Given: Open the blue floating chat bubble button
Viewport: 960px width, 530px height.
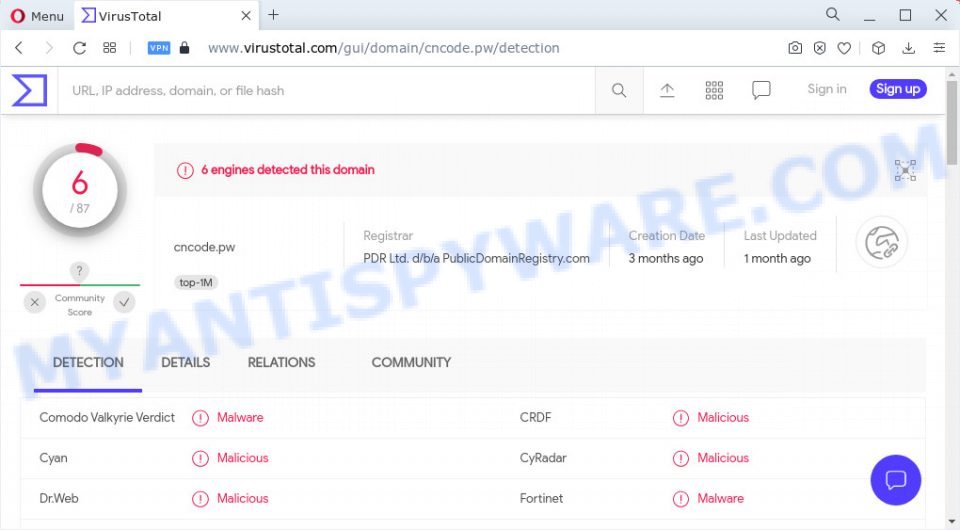Looking at the screenshot, I should [x=896, y=480].
